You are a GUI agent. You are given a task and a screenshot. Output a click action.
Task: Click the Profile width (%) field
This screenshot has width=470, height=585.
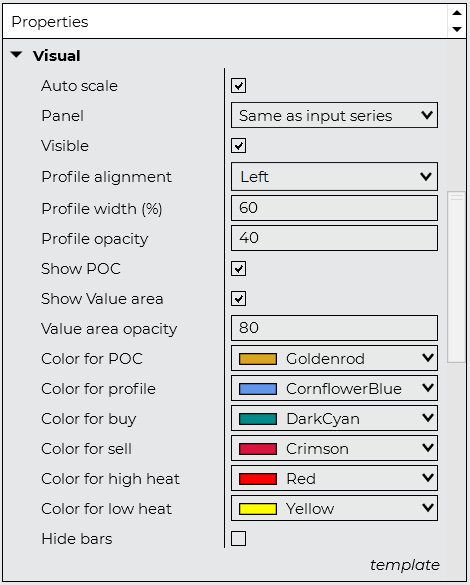(x=334, y=208)
